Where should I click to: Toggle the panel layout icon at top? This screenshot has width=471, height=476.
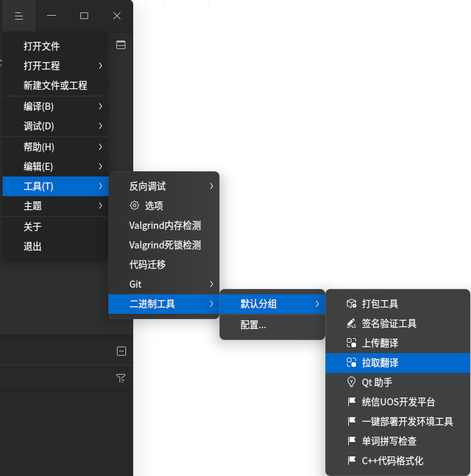click(121, 45)
